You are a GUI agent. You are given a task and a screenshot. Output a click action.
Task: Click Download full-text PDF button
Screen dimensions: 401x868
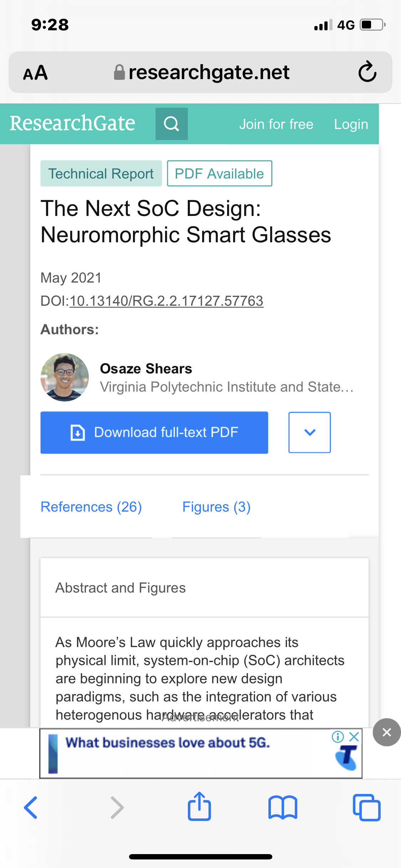click(154, 433)
